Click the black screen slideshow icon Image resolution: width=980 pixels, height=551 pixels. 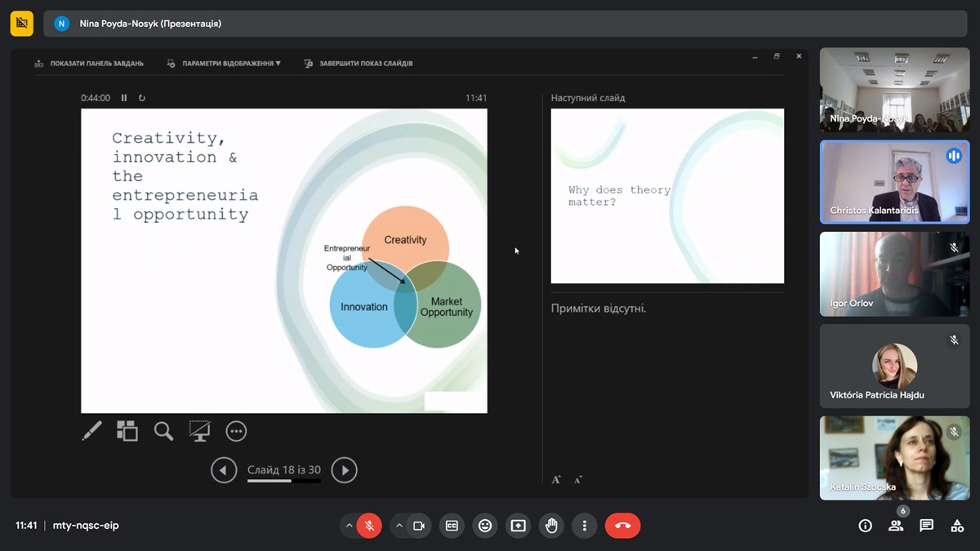199,431
